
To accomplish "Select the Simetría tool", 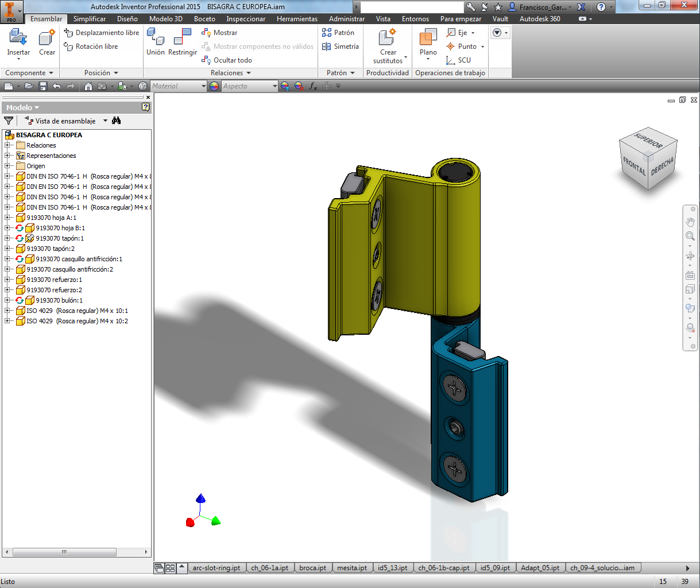I will pos(340,47).
